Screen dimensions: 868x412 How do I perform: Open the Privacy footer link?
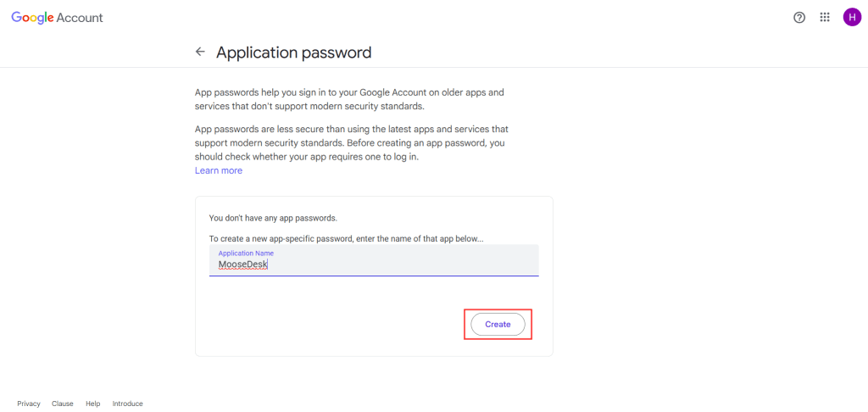click(29, 404)
